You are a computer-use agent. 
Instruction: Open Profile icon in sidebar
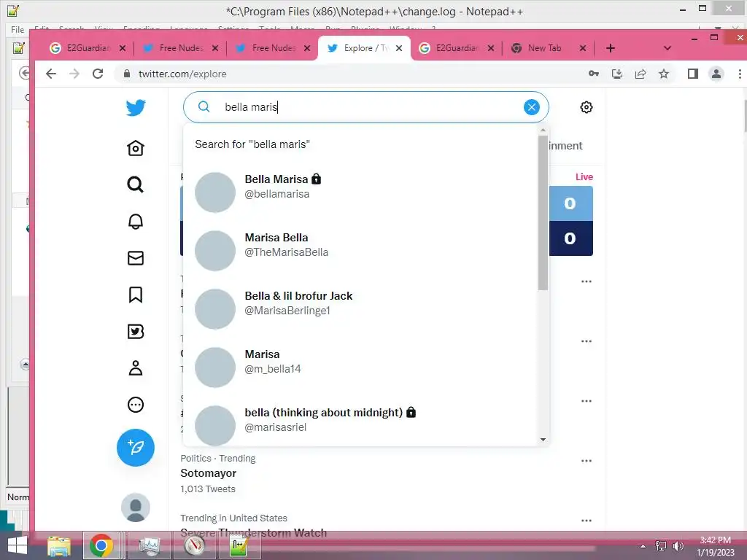coord(136,368)
